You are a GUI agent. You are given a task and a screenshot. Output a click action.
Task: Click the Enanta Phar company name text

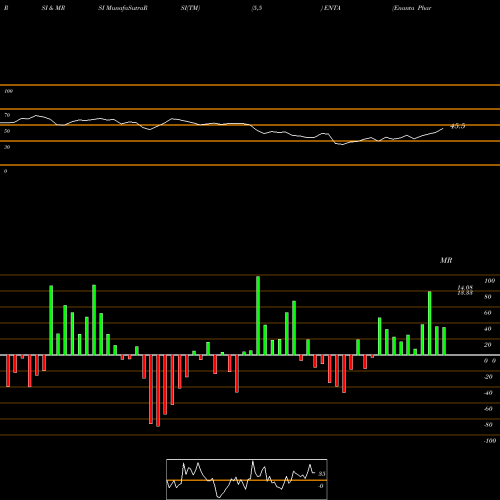tap(412, 8)
